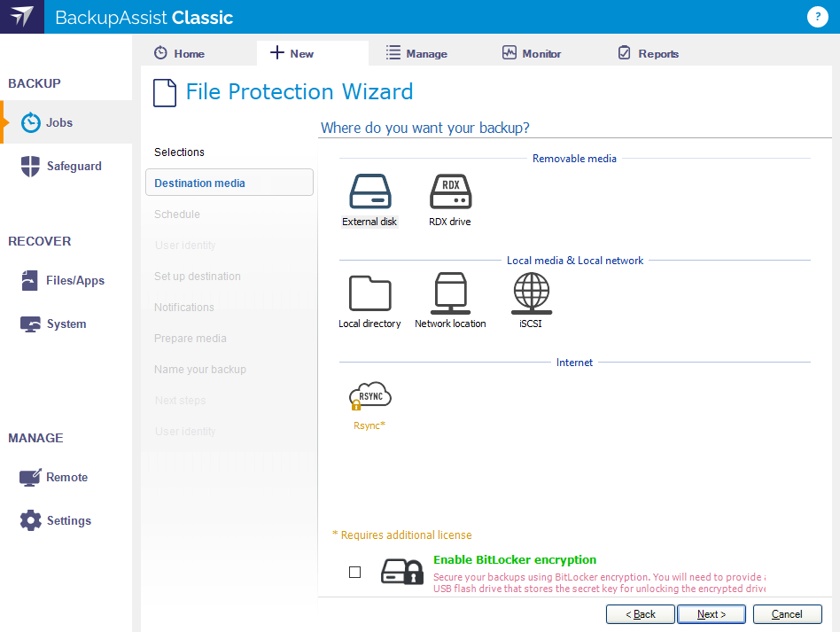This screenshot has width=840, height=632.
Task: Click the External disk label
Action: tap(369, 222)
